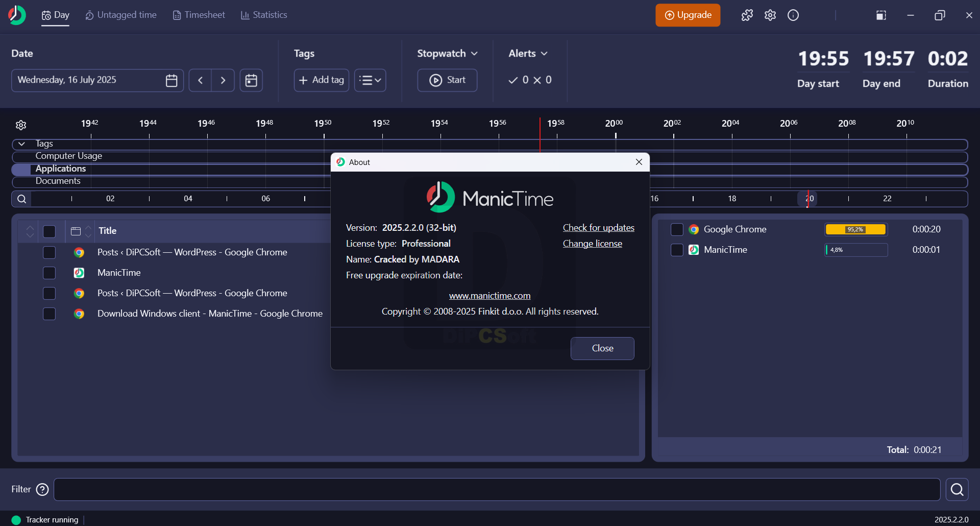Select the Documents timeline
Viewport: 980px width, 526px height.
click(x=58, y=181)
